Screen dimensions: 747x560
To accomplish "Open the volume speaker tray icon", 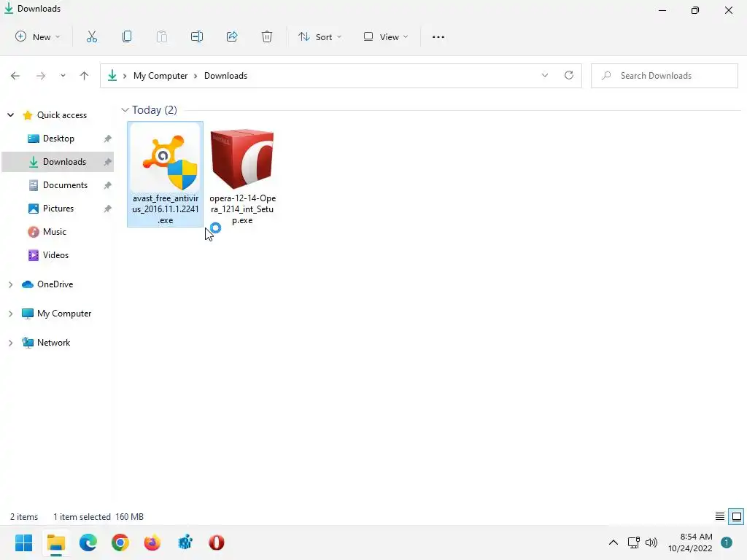I will click(x=651, y=542).
